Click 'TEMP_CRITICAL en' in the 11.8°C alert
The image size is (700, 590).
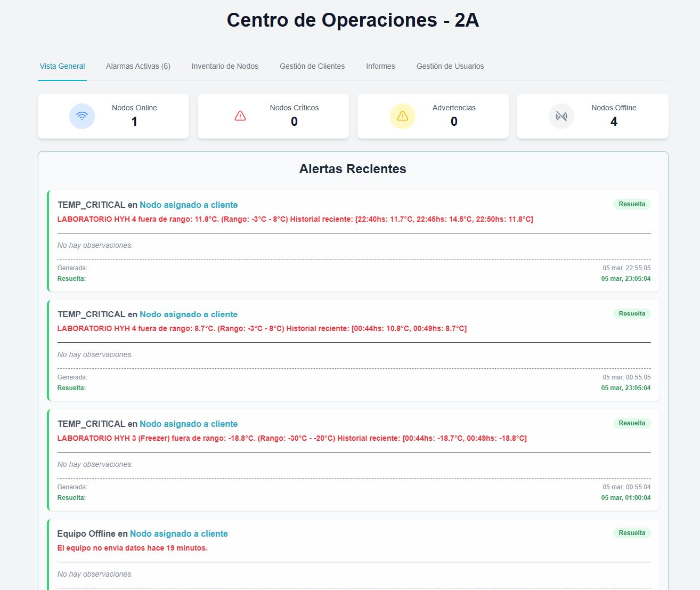97,205
